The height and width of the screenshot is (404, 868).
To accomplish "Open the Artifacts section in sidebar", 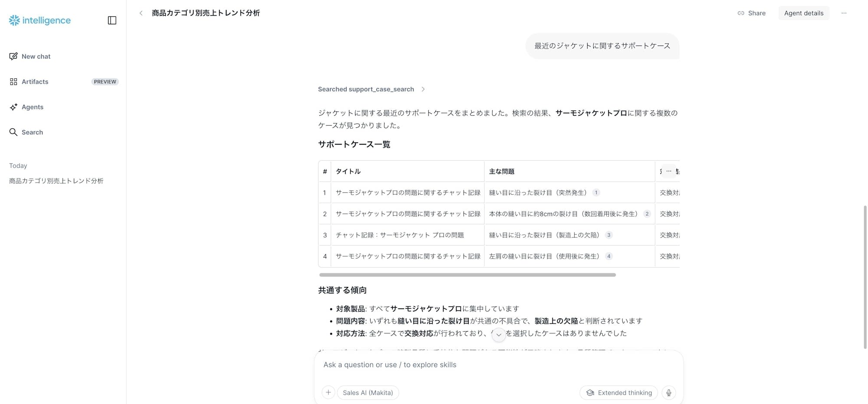I will coord(35,81).
